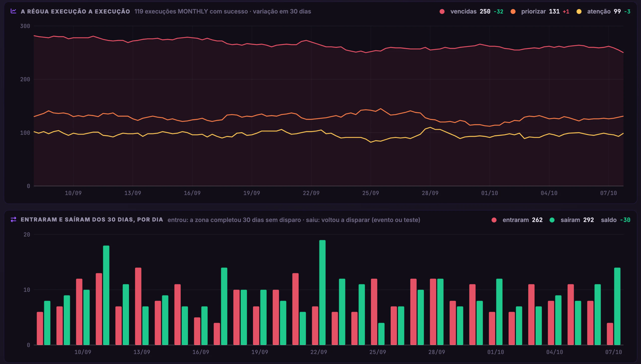Screen dimensions: 641x364
Task: Click the red entraram legend dot
Action: tap(494, 220)
